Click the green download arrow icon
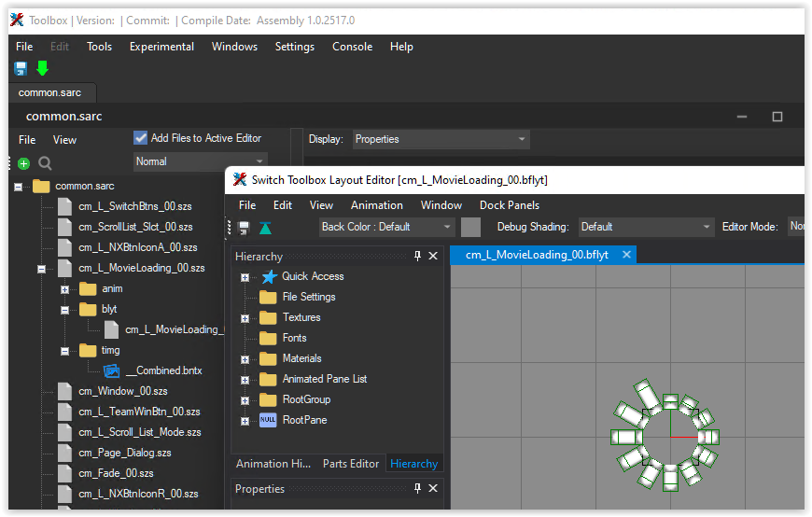The width and height of the screenshot is (812, 517). [x=42, y=68]
